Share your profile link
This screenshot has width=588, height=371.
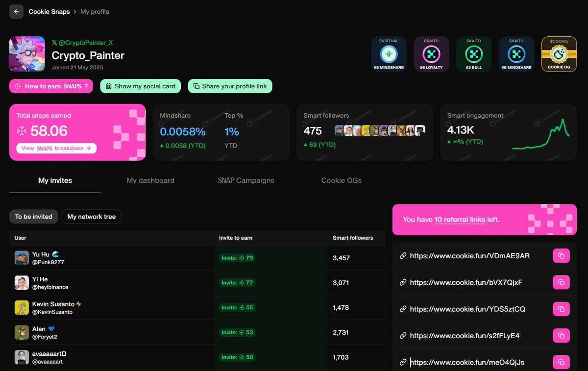tap(230, 86)
